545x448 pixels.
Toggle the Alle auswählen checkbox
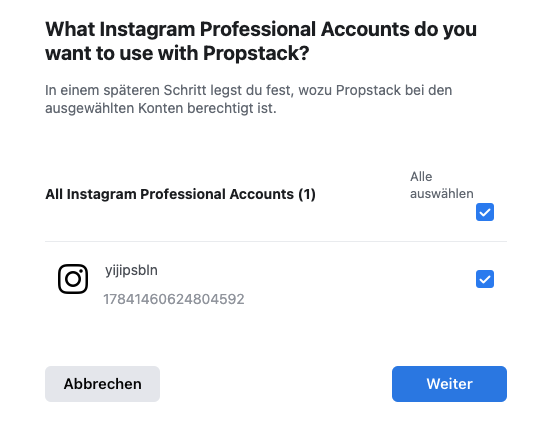(485, 212)
